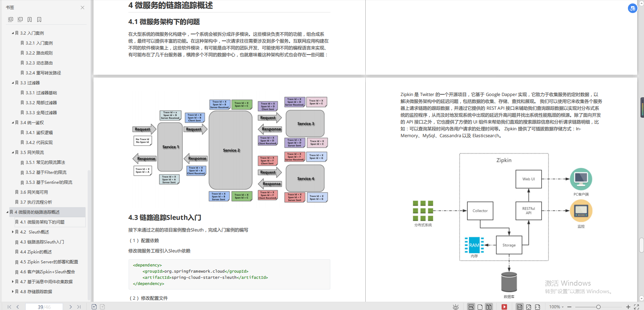Expand 4.8 存储跟踪数据 bookmark
The height and width of the screenshot is (310, 644).
(x=13, y=292)
